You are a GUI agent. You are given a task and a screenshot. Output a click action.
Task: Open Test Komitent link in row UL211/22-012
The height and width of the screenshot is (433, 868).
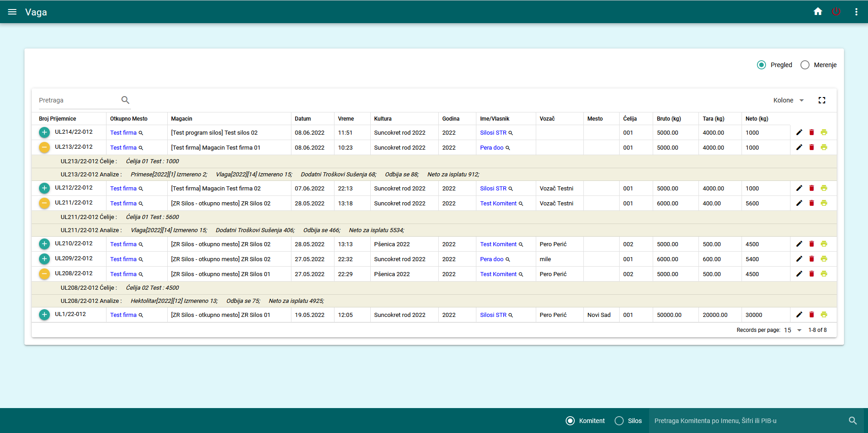point(498,204)
